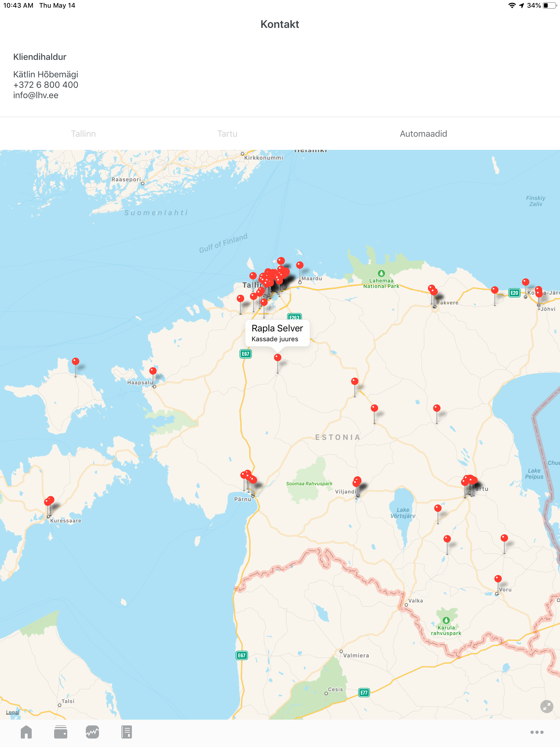The image size is (560, 747).
Task: Tap the Haapsalu ATM pin
Action: click(153, 371)
